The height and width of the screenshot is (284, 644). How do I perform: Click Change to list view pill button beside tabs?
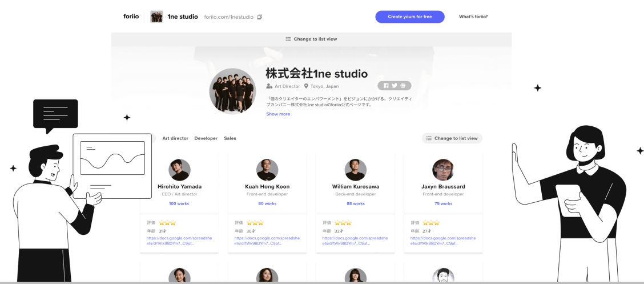452,138
